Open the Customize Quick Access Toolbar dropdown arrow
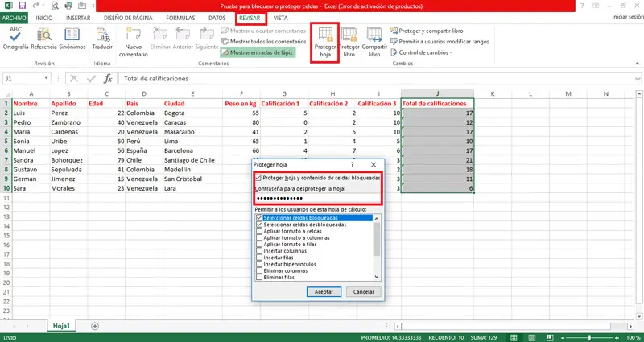Screen dimensions: 644x342 [x=93, y=6]
